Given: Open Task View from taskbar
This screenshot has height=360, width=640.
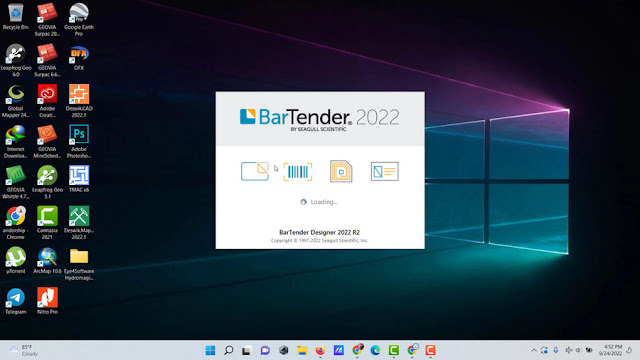Looking at the screenshot, I should pyautogui.click(x=247, y=350).
